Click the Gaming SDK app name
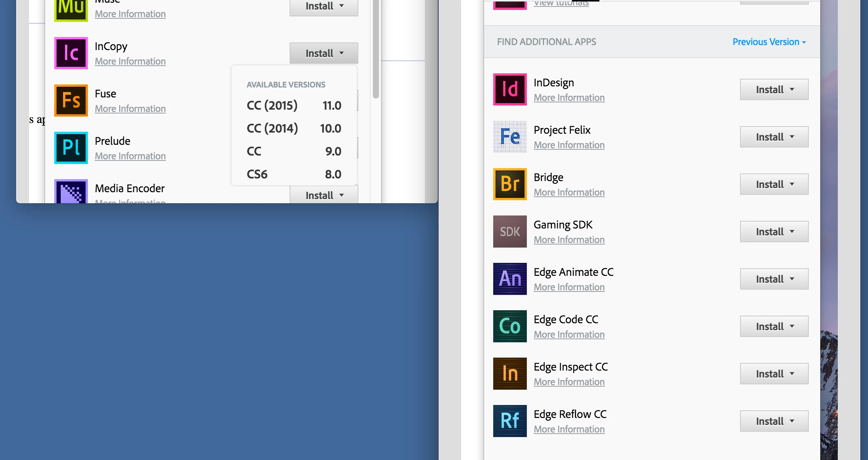 [x=563, y=225]
